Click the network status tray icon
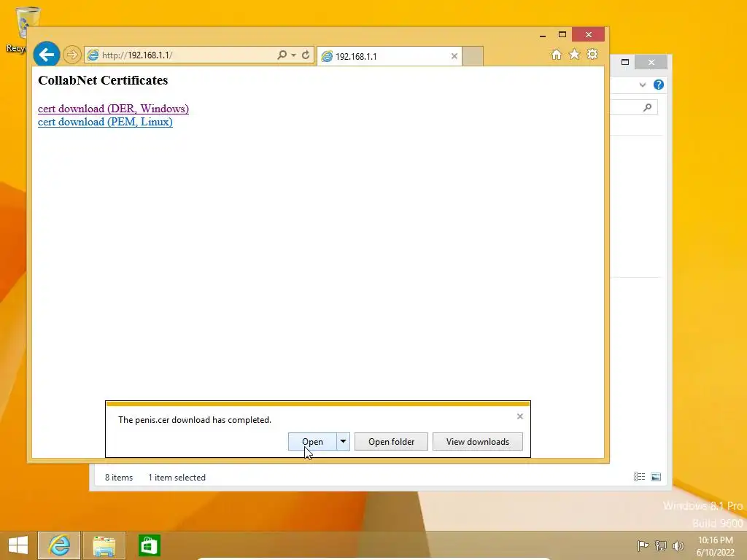The height and width of the screenshot is (560, 747). coord(661,545)
